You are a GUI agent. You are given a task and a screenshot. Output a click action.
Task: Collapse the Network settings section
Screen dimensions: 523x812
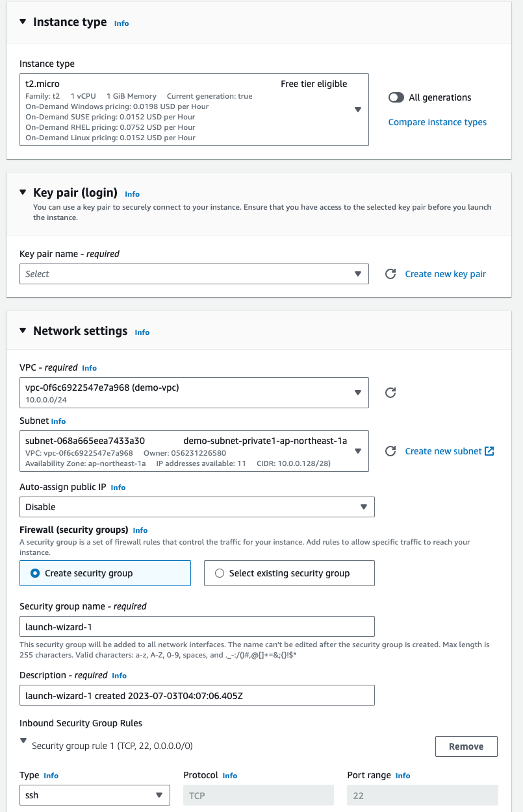(x=23, y=331)
